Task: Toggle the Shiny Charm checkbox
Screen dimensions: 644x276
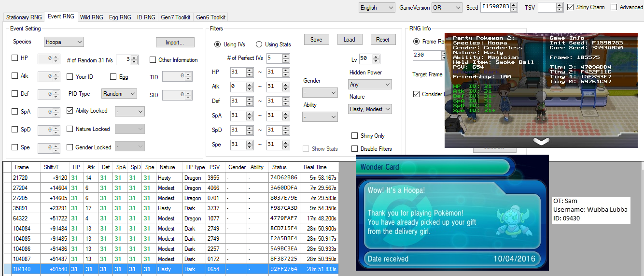Action: (x=571, y=7)
